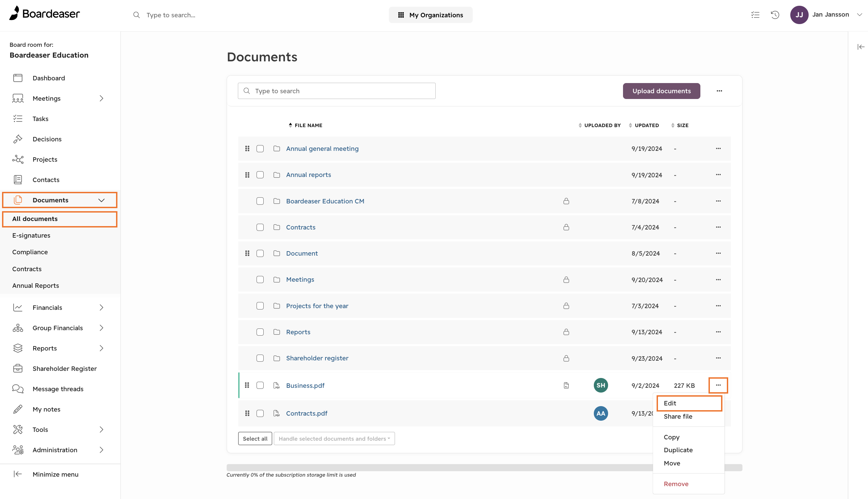Click the Select all button

(x=255, y=439)
